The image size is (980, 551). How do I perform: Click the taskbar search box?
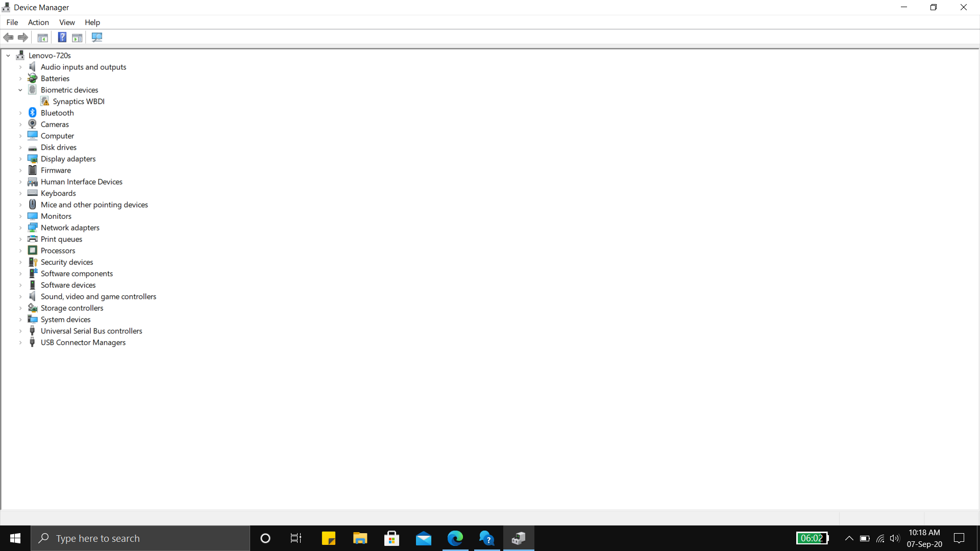[x=140, y=538]
